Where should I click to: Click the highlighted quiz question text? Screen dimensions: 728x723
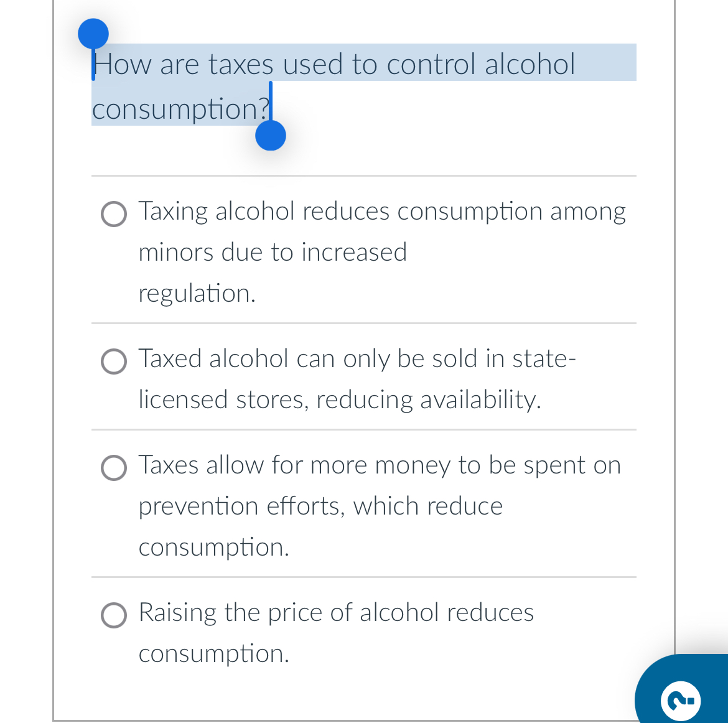click(333, 63)
